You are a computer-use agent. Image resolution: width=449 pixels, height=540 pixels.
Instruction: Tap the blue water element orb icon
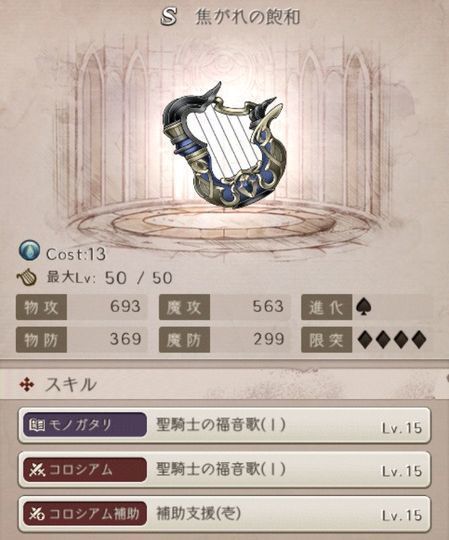(x=29, y=250)
